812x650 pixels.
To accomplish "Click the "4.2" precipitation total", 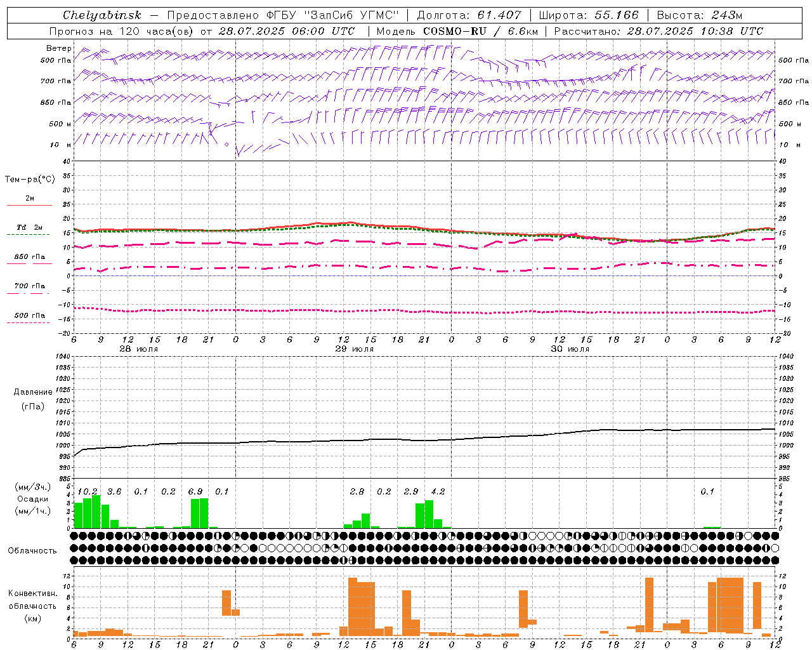I will [438, 491].
